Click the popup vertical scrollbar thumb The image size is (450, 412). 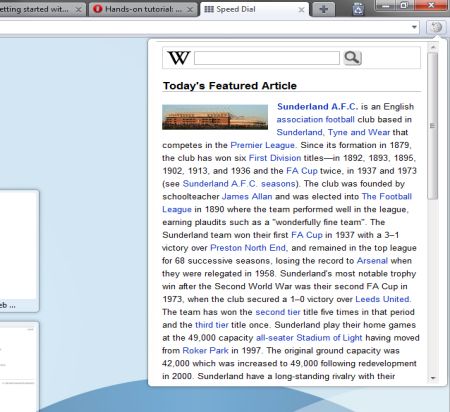pos(433,126)
